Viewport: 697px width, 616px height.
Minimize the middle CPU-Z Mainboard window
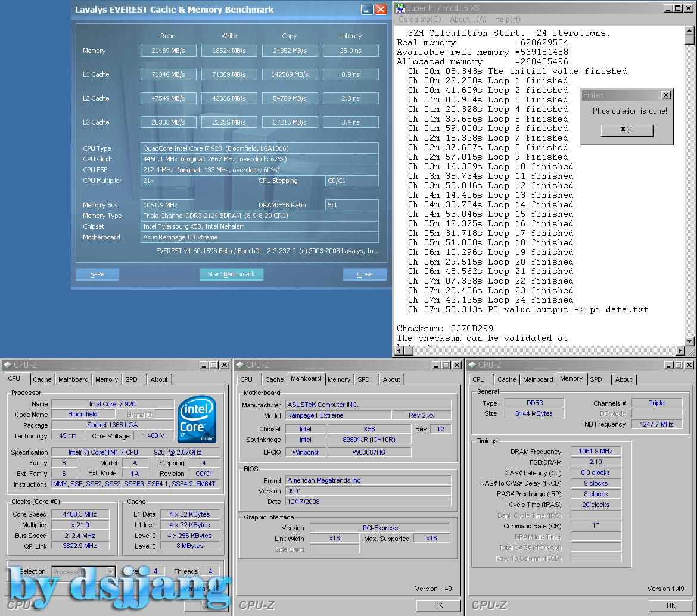[x=437, y=365]
